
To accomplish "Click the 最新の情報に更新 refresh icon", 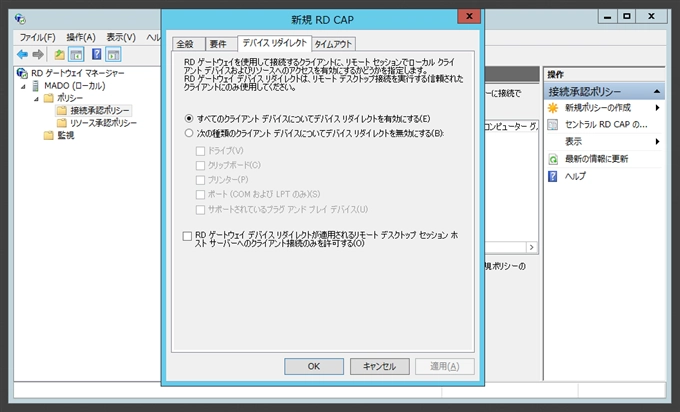I will tap(553, 159).
